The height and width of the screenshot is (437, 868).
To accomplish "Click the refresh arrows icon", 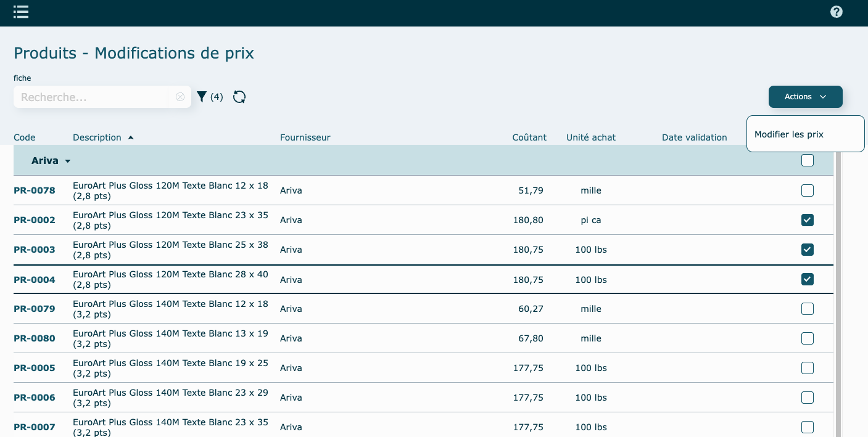I will click(239, 97).
